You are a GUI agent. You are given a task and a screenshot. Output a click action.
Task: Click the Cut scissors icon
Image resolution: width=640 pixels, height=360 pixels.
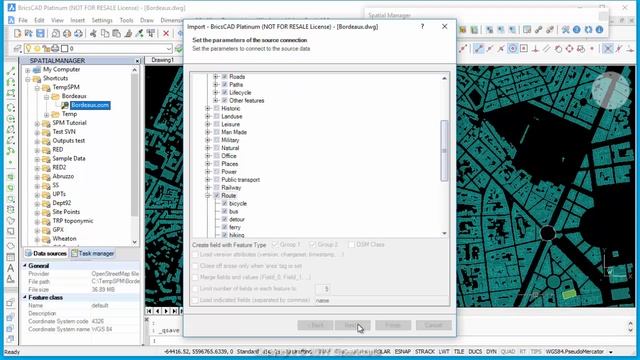click(93, 33)
